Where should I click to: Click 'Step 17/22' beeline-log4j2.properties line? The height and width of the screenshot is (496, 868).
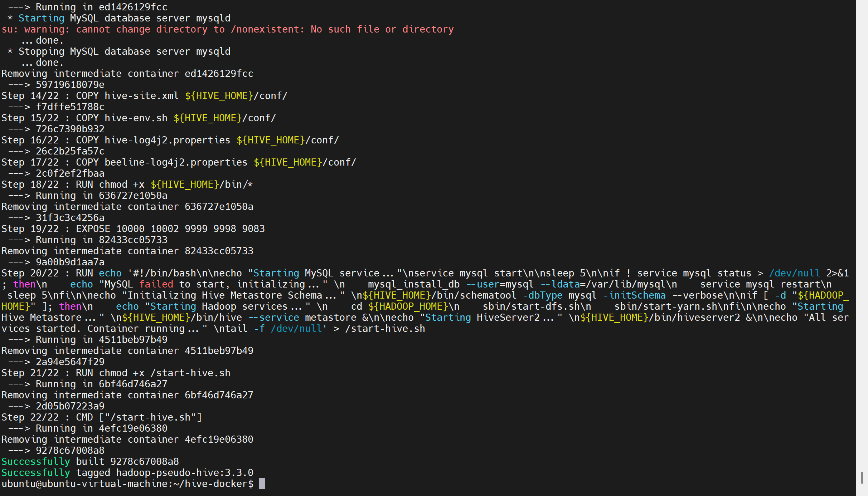[x=179, y=162]
